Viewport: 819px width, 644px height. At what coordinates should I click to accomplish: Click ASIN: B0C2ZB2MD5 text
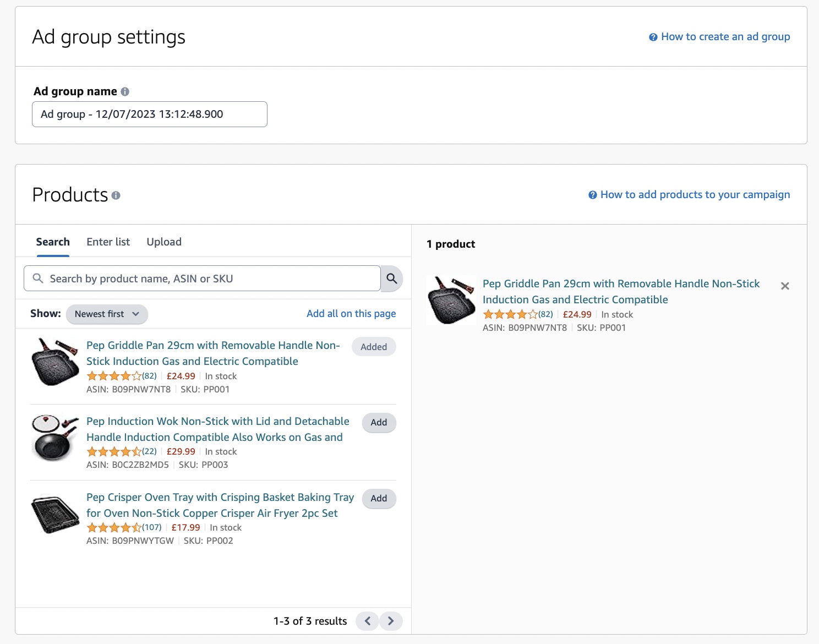128,465
